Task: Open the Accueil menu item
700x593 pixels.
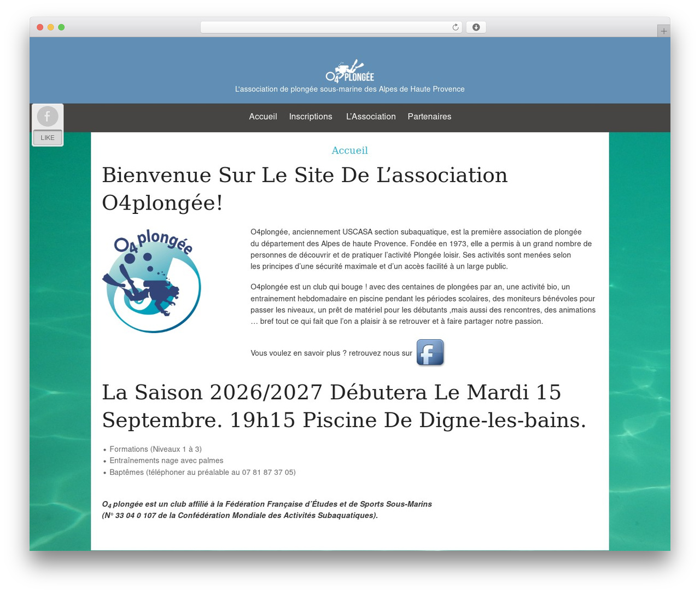Action: (263, 117)
